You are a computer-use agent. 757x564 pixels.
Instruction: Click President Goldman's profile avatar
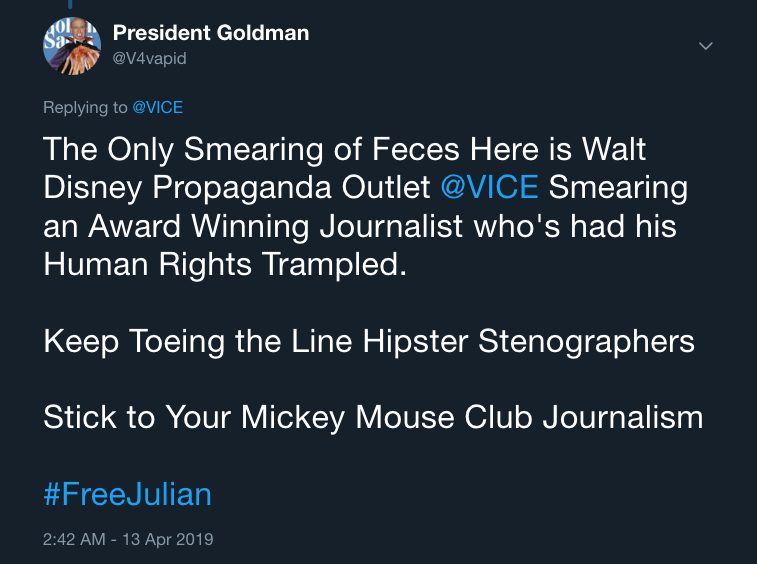tap(72, 44)
